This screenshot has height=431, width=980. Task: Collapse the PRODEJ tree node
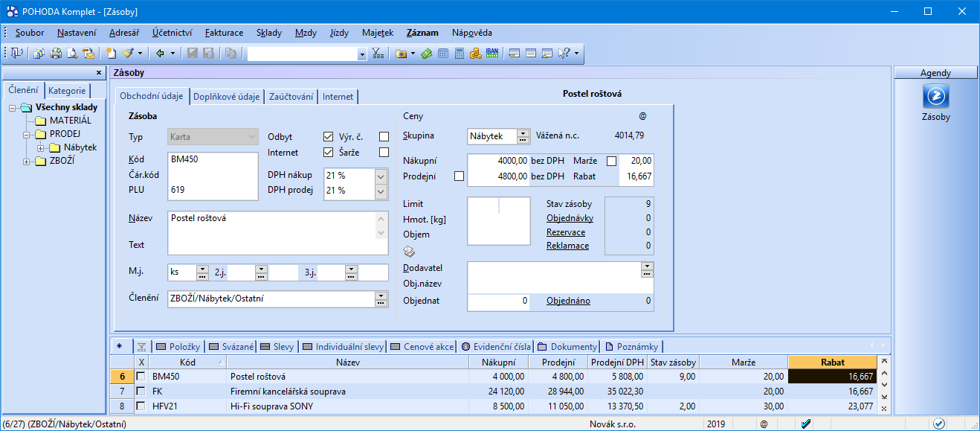(28, 134)
